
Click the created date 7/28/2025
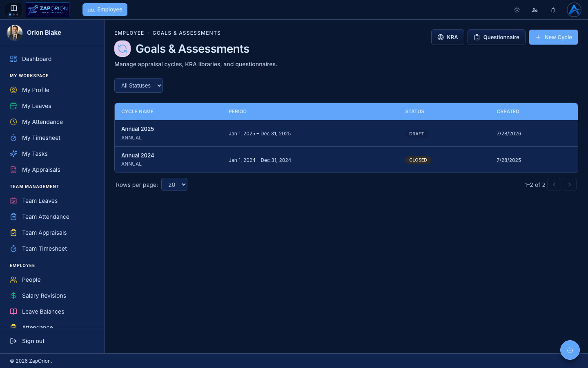tap(509, 160)
